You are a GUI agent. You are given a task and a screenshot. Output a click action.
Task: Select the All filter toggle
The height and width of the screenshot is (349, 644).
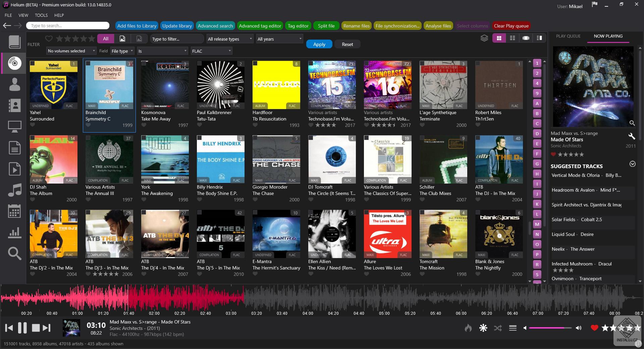click(106, 39)
